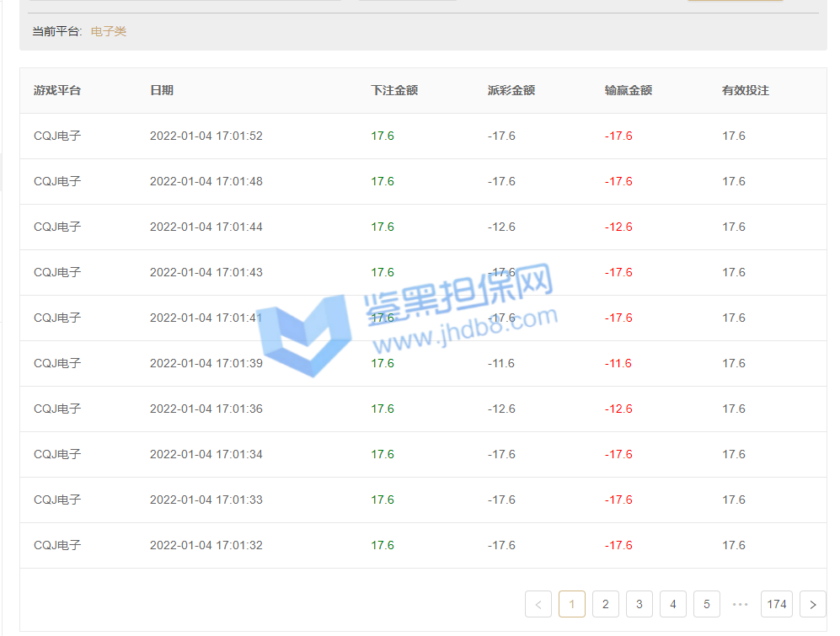Click the 派彩金额 column header

[511, 90]
